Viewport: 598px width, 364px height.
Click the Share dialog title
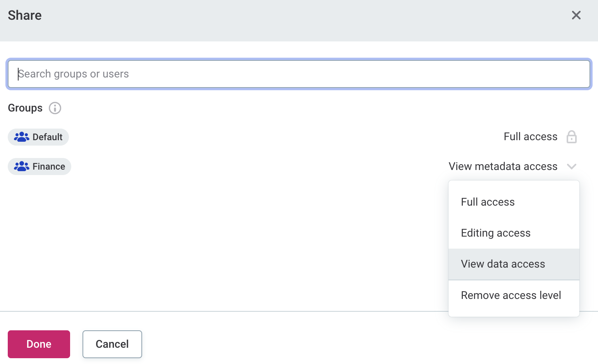(x=25, y=15)
